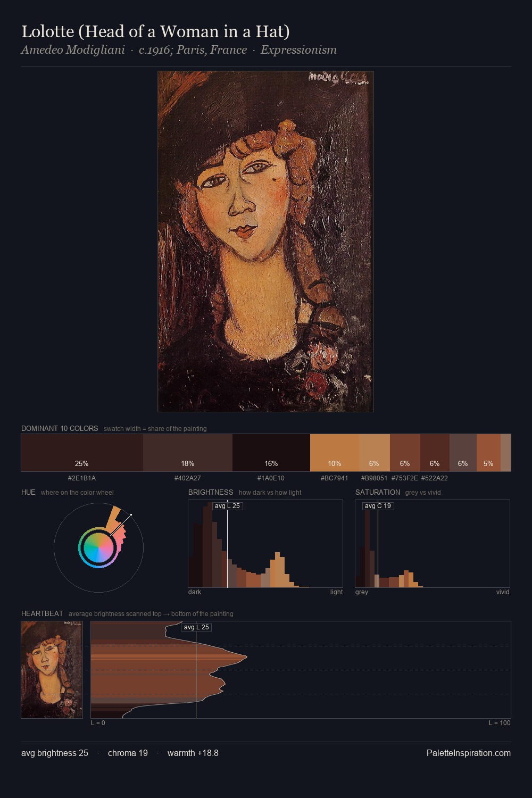Image resolution: width=532 pixels, height=798 pixels.
Task: Click the 'avg L 25' marker in the Brightness histogram
Action: point(227,506)
